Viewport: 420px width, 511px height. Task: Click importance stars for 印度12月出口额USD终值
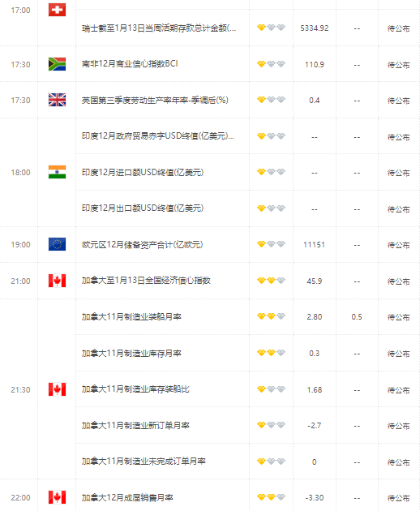(x=271, y=208)
